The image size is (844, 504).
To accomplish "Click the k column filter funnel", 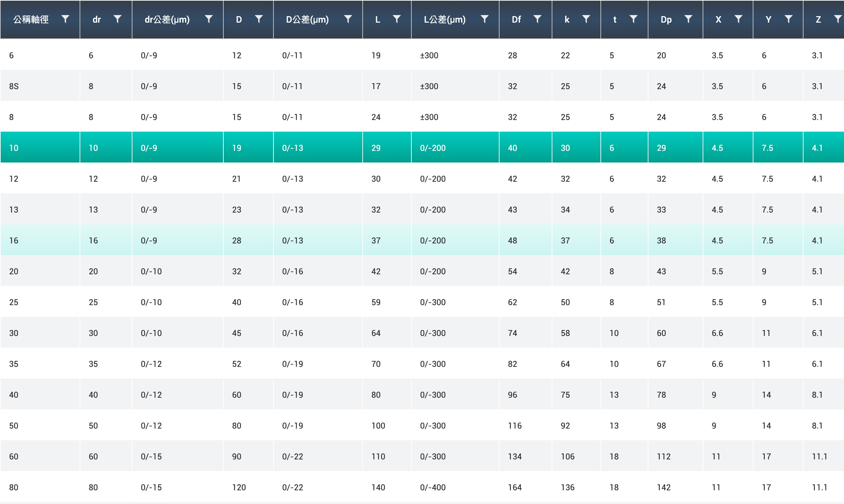I will coord(586,19).
